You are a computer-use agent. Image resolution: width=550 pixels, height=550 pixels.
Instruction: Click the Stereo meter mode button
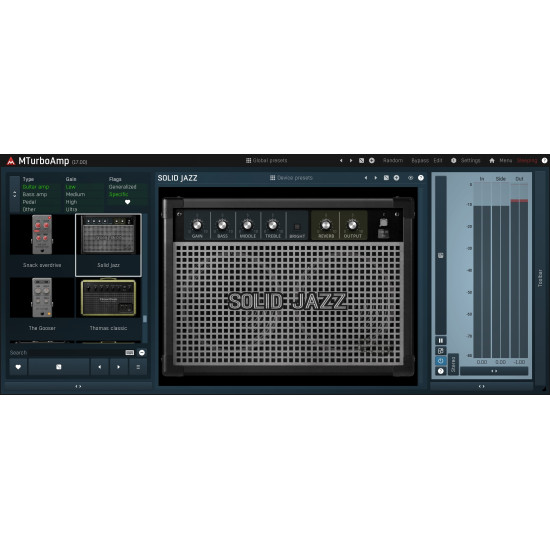click(x=453, y=364)
